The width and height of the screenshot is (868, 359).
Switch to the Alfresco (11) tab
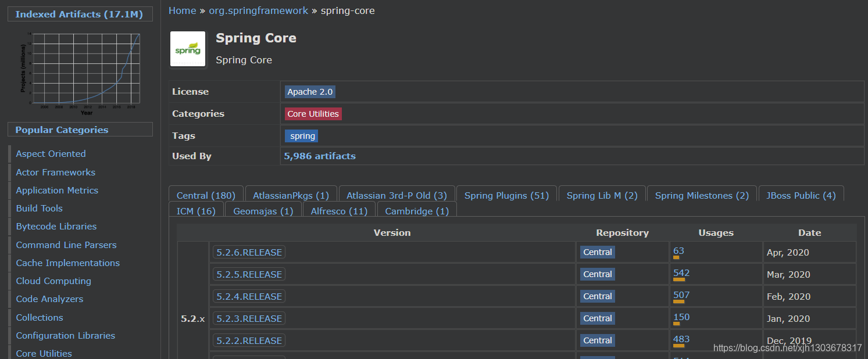pos(339,211)
